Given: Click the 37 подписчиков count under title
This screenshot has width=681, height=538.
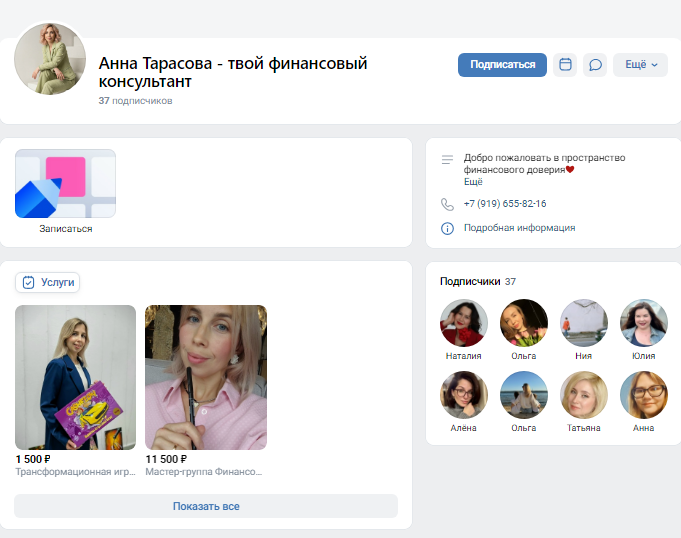Looking at the screenshot, I should [x=135, y=101].
